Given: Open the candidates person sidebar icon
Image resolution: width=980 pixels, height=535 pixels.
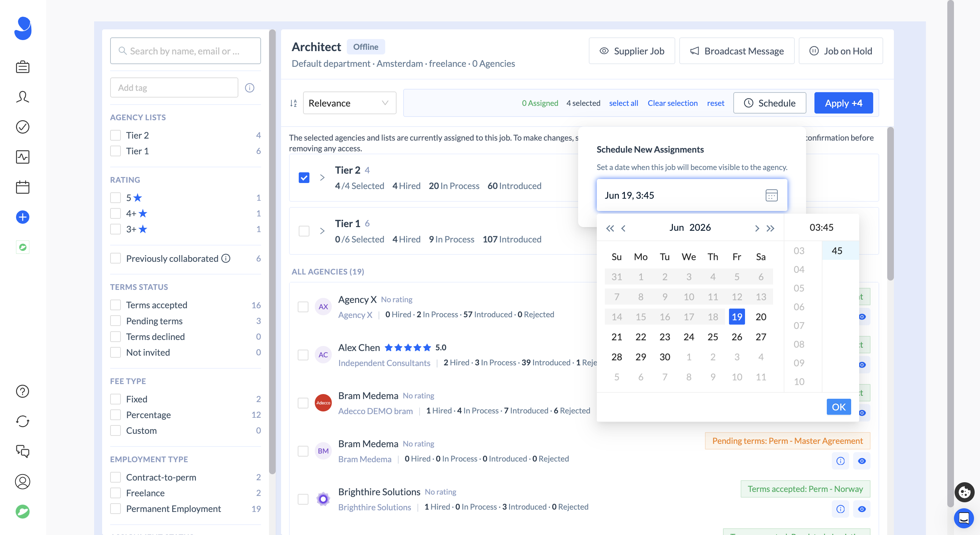Looking at the screenshot, I should pos(22,97).
